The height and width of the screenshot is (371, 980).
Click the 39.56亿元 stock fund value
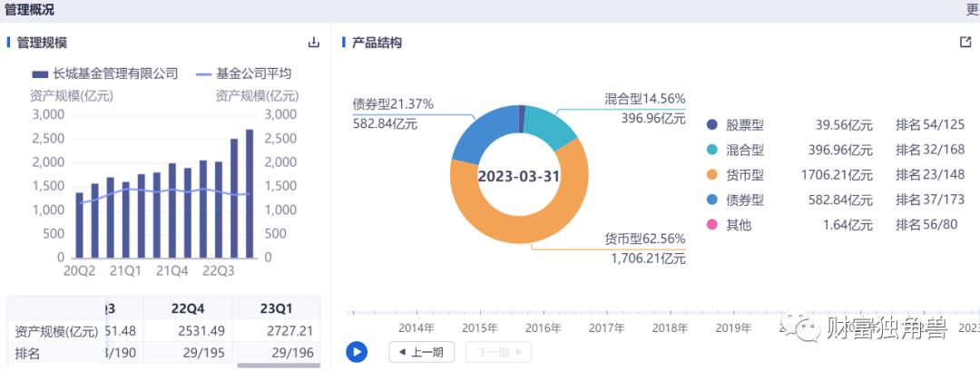click(x=844, y=125)
